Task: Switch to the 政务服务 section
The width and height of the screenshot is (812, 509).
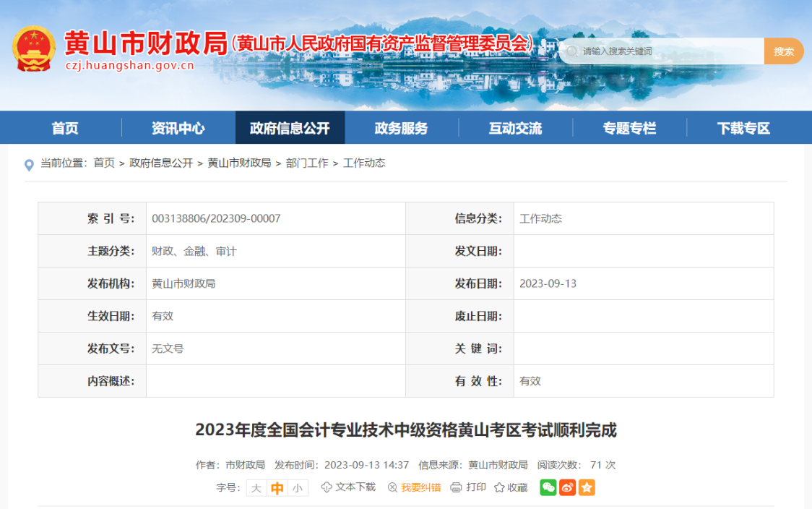Action: tap(402, 127)
